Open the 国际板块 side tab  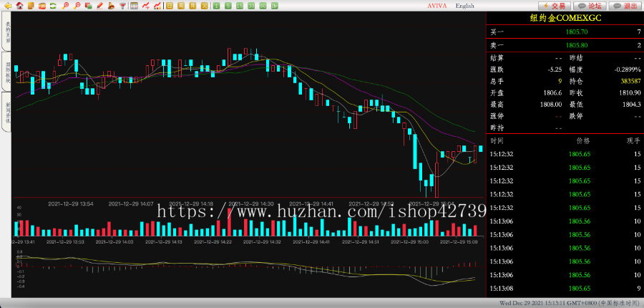click(x=6, y=71)
